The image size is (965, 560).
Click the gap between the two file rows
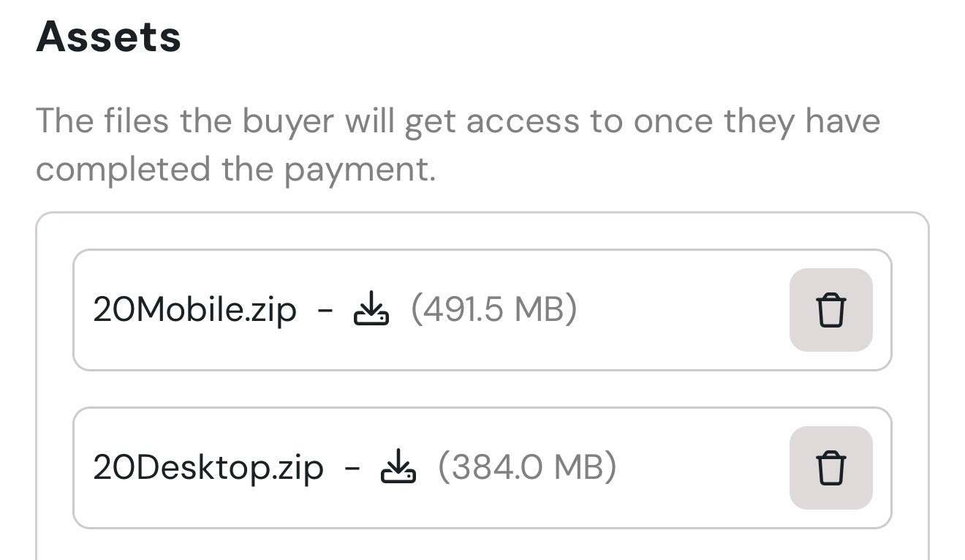[482, 389]
